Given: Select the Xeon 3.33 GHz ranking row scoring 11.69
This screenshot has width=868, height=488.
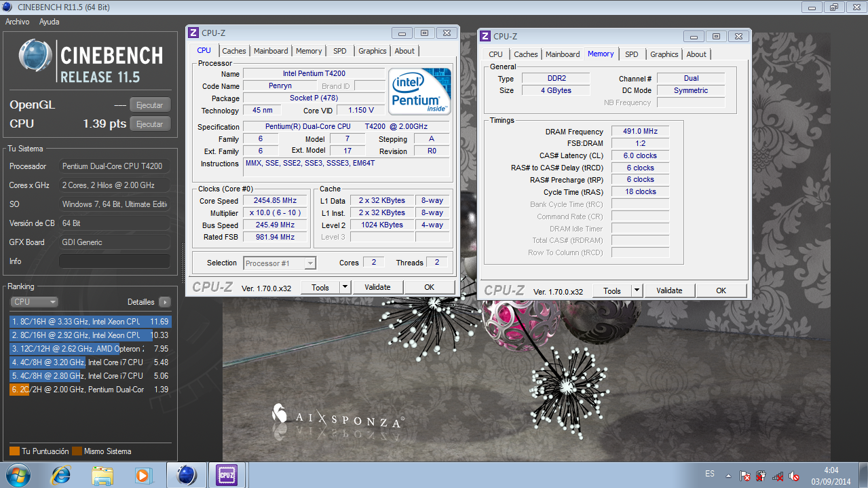Looking at the screenshot, I should 90,322.
